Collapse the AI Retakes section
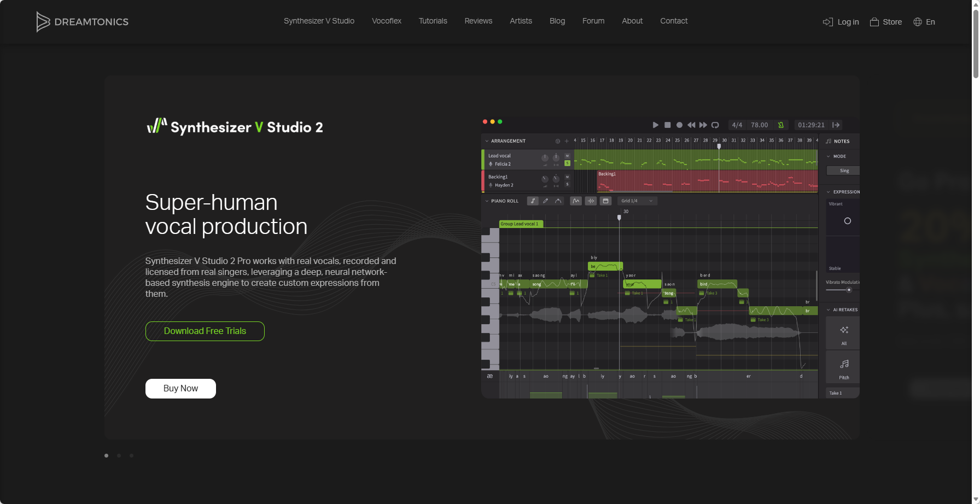 (829, 310)
